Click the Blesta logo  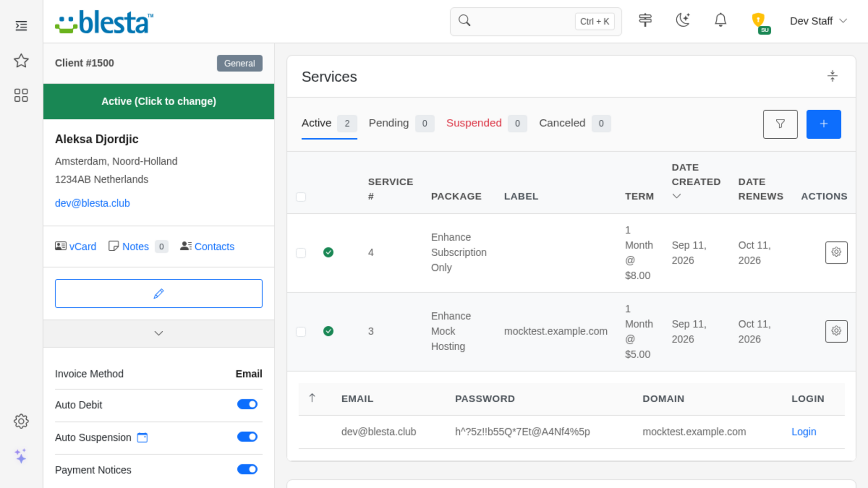tap(104, 22)
